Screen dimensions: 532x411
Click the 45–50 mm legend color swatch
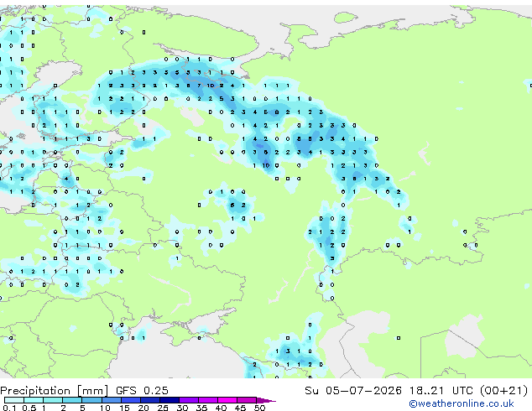click(x=247, y=400)
